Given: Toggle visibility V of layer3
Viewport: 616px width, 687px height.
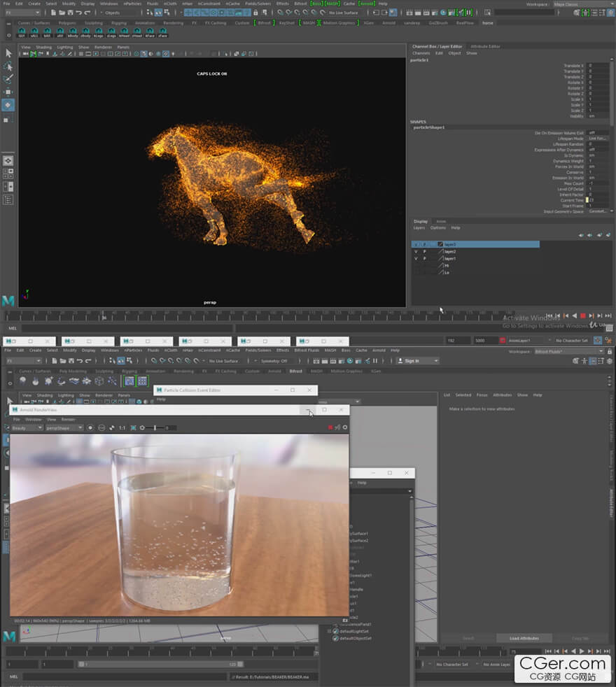Looking at the screenshot, I should (416, 244).
